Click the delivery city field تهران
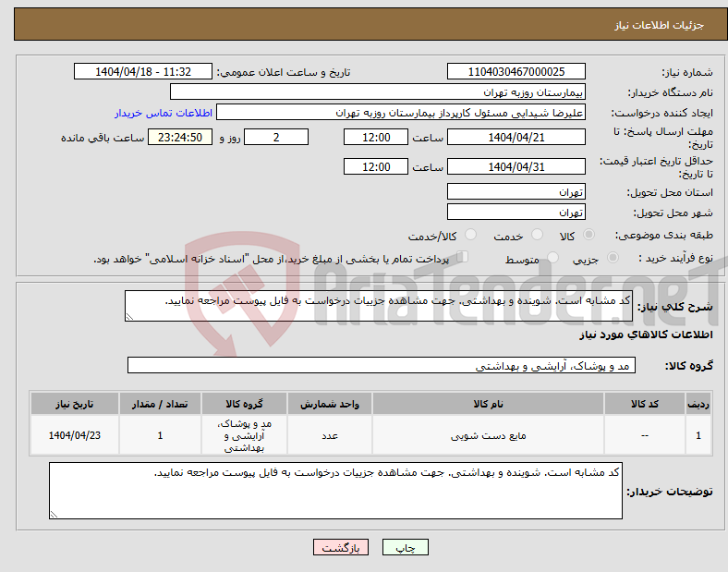728x572 pixels. 516,213
